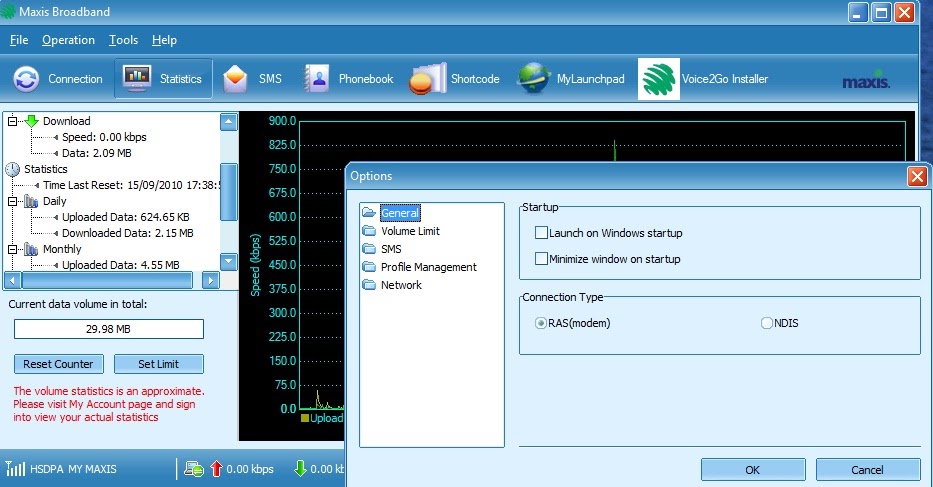Launch MyLaunchpad globe icon

click(533, 78)
